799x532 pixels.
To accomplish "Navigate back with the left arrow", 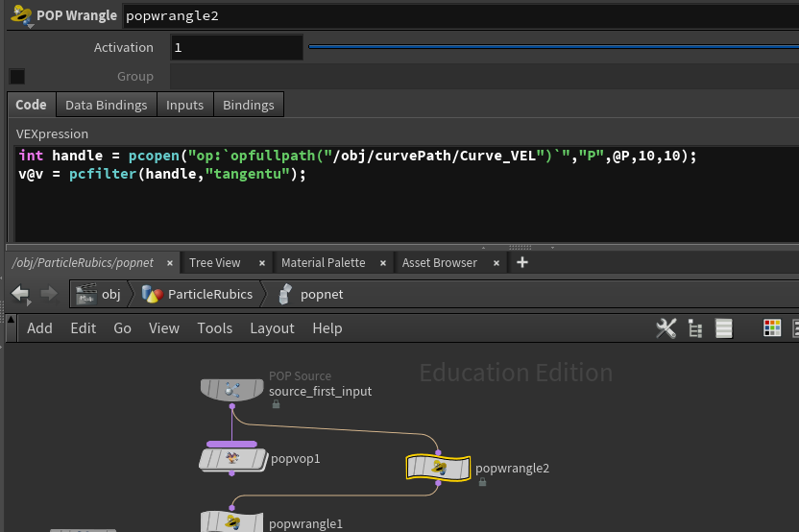I will [x=20, y=294].
